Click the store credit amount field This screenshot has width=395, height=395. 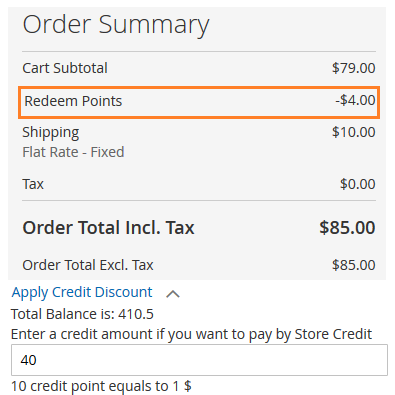[x=199, y=360]
